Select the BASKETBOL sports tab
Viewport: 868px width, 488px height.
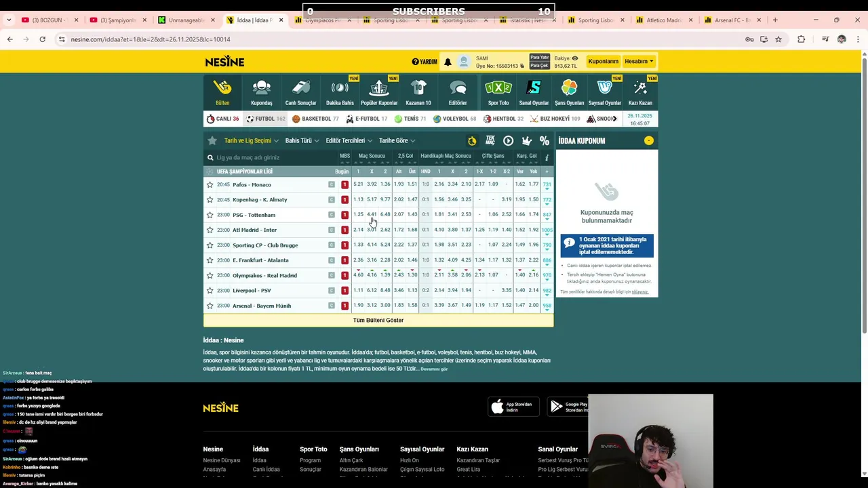315,119
